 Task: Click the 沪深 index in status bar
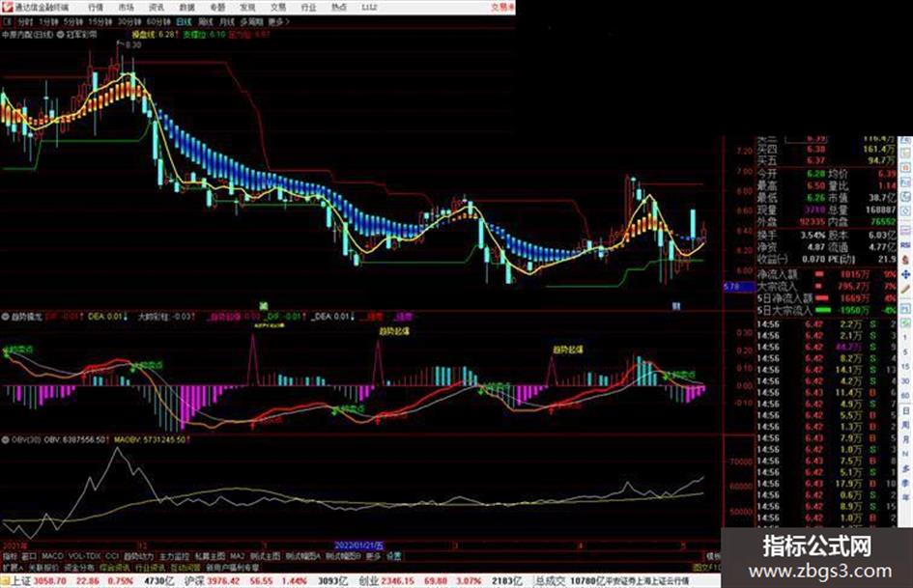pos(194,581)
